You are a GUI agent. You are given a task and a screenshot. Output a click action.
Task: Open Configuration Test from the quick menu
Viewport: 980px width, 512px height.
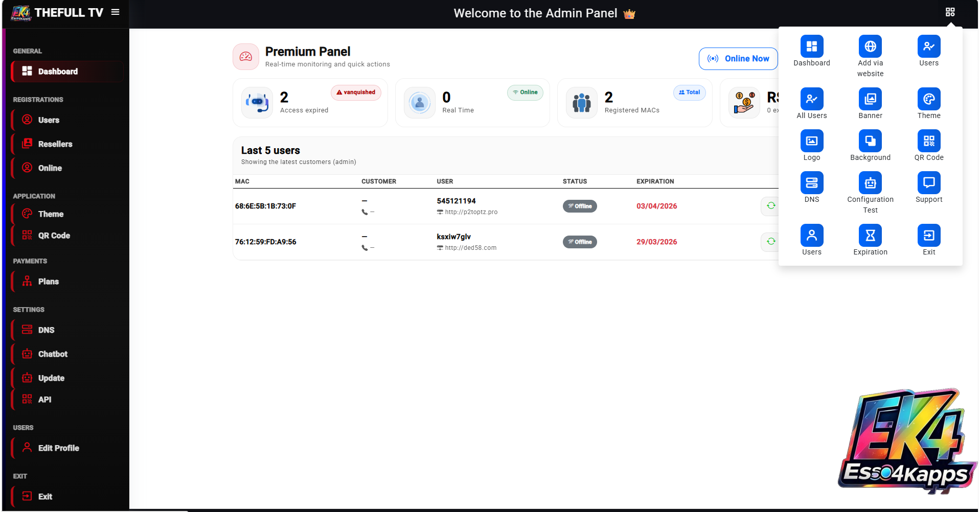870,183
